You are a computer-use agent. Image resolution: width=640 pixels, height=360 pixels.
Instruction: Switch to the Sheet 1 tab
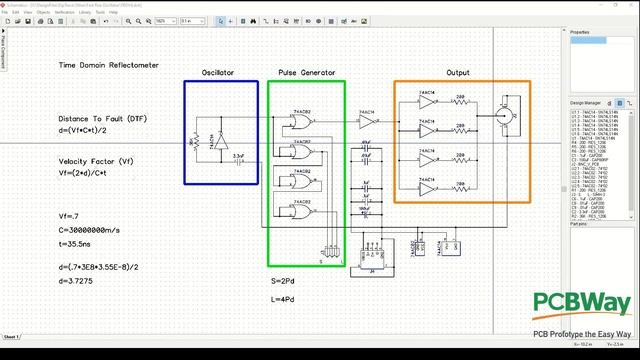(11, 337)
